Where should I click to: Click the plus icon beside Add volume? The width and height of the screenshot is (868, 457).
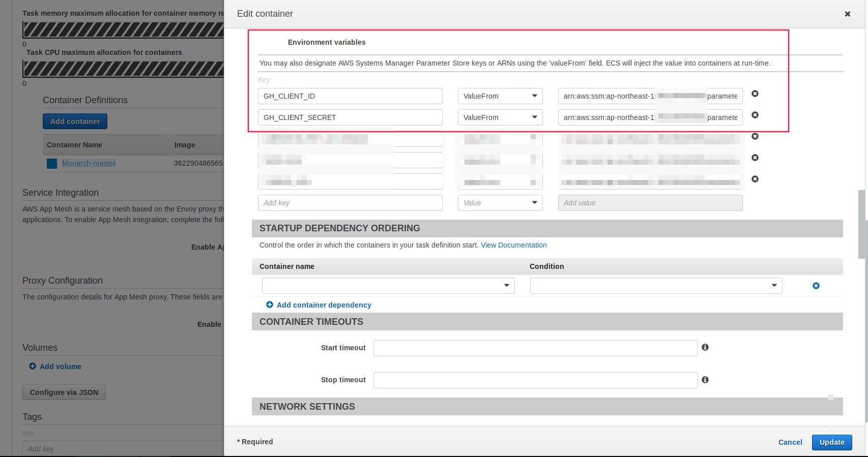tap(33, 366)
